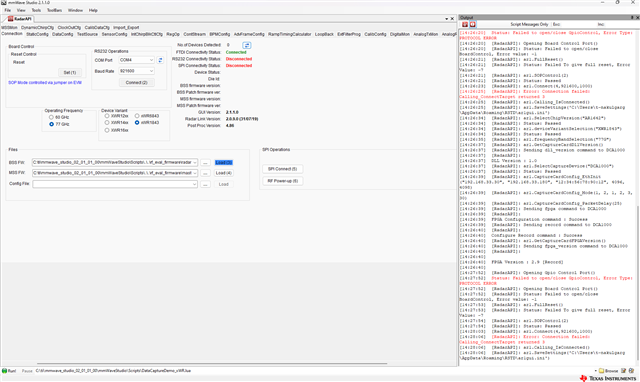Open the script path dropdown arrow near Browse
Viewport: 640px width, 382px height.
596,371
